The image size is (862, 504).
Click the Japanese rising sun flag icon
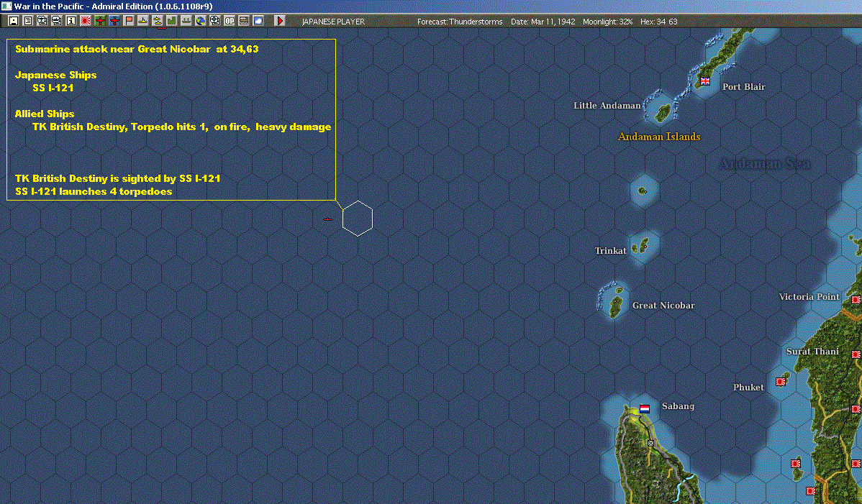[x=85, y=21]
